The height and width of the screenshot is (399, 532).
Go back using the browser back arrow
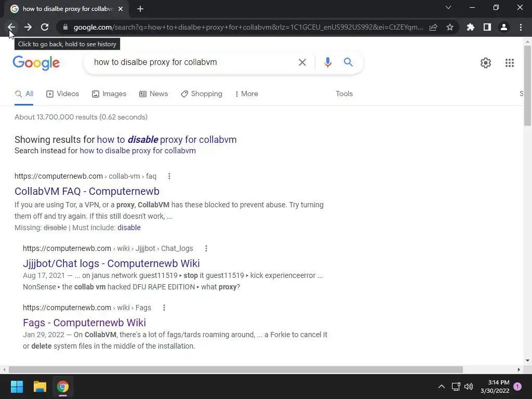[11, 27]
